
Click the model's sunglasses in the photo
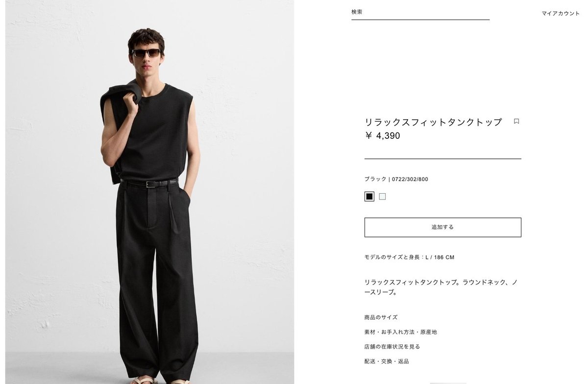[x=146, y=52]
